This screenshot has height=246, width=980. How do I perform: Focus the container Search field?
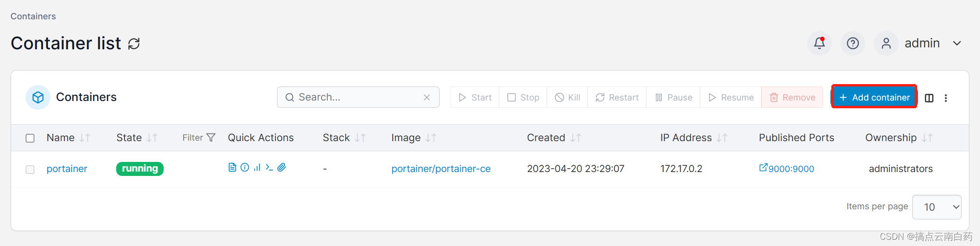coord(358,97)
